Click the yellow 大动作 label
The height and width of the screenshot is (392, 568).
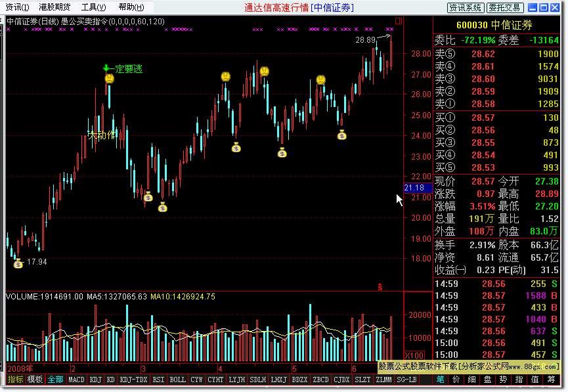pos(101,135)
